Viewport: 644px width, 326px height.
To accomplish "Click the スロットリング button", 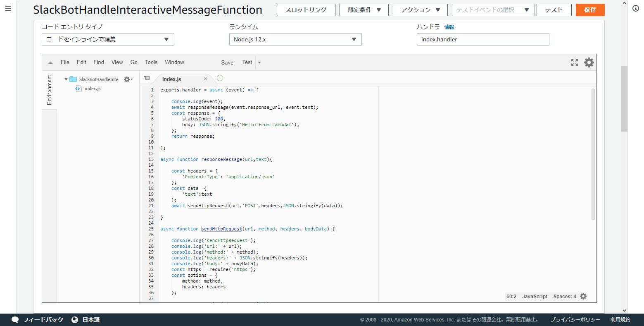I will pyautogui.click(x=306, y=10).
